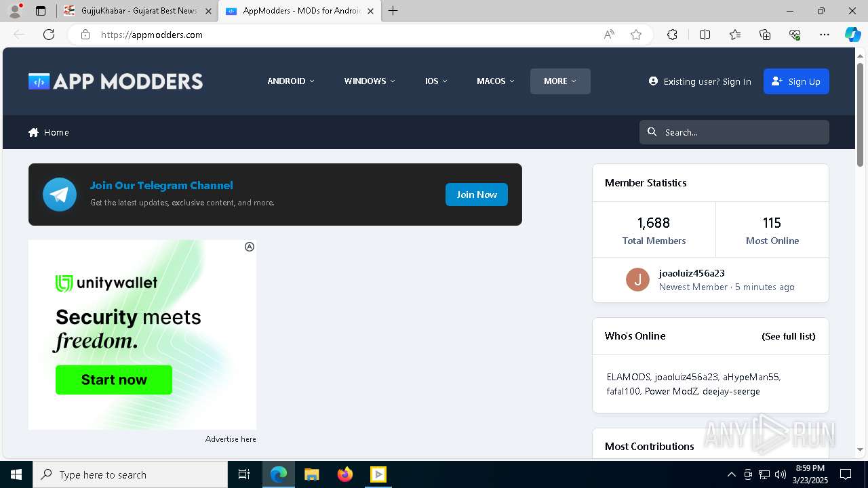868x488 pixels.
Task: Expand the MACOS menu
Action: point(496,81)
